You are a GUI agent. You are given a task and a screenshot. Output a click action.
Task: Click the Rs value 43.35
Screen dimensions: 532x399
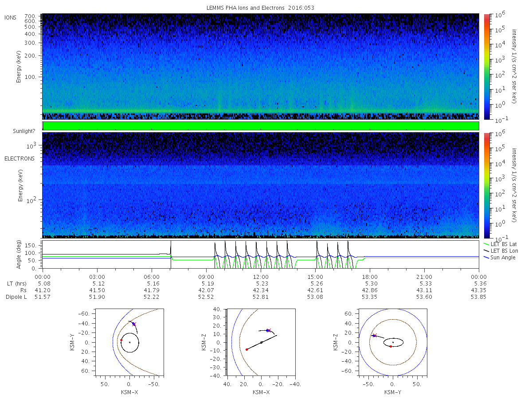(x=479, y=290)
